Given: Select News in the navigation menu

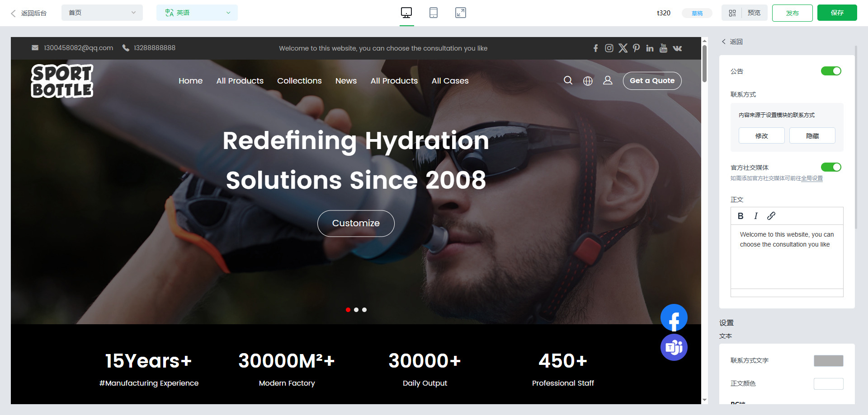Looking at the screenshot, I should (x=346, y=81).
